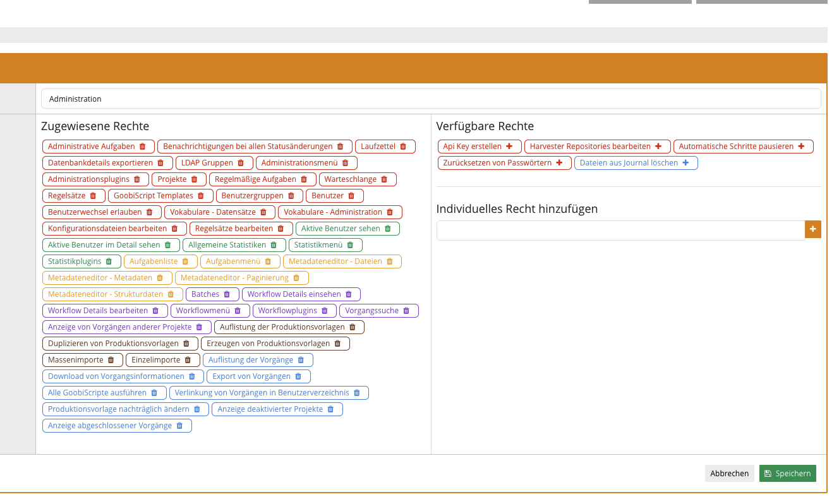Add Dateien aus Journal löschen via plus
The image size is (839, 504).
pos(685,163)
